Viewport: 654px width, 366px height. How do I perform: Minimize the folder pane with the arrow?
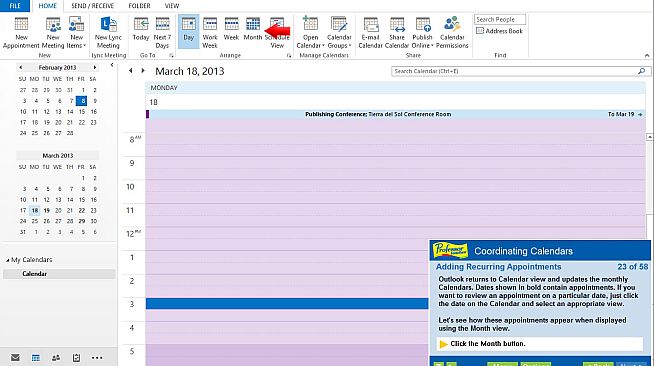(x=112, y=65)
